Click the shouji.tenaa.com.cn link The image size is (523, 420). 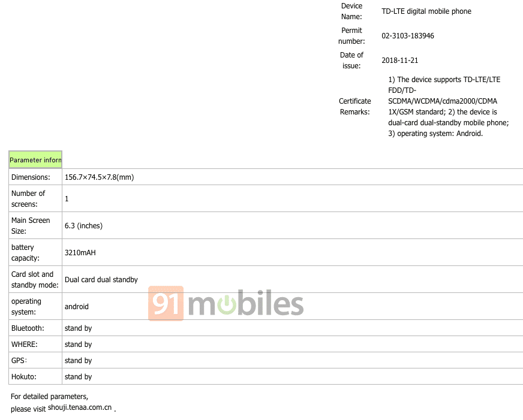click(80, 407)
